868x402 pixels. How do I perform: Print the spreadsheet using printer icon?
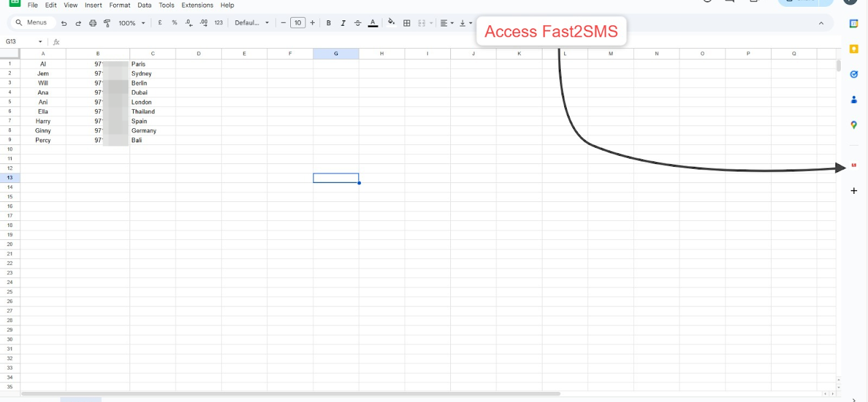(93, 23)
